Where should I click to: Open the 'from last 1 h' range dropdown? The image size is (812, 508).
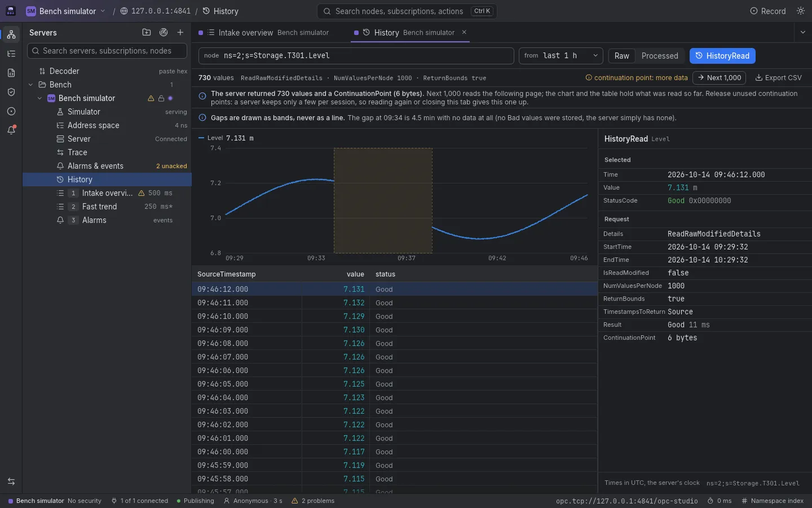point(561,56)
